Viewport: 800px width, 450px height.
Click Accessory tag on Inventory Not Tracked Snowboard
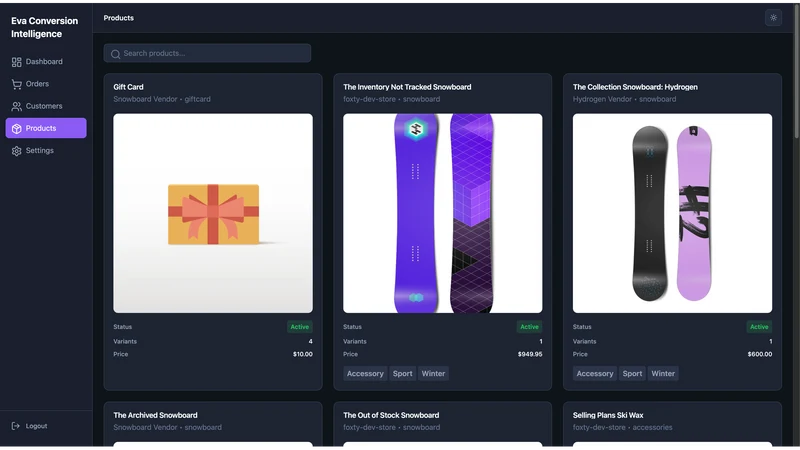click(x=365, y=374)
